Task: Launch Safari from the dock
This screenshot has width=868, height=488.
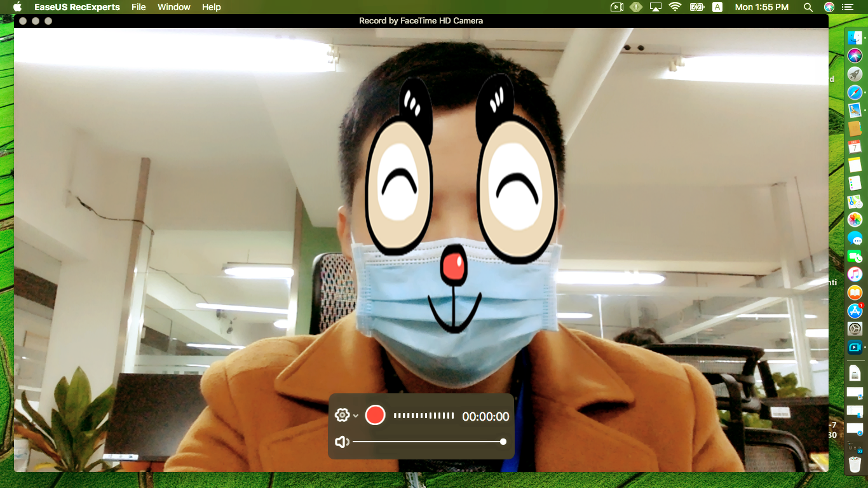Action: click(855, 92)
